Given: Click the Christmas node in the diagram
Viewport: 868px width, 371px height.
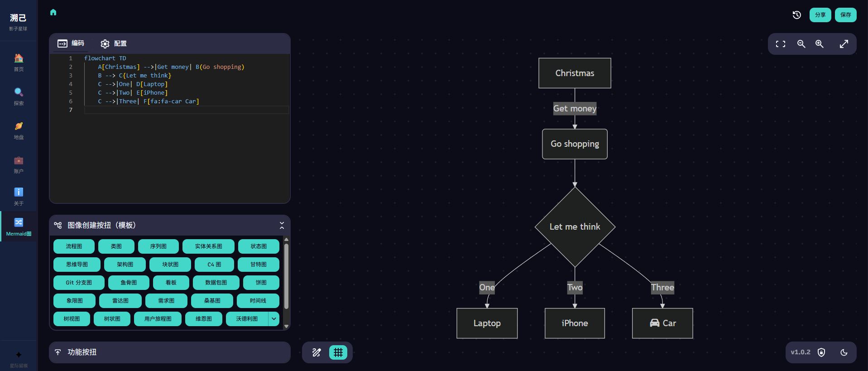Looking at the screenshot, I should tap(575, 73).
